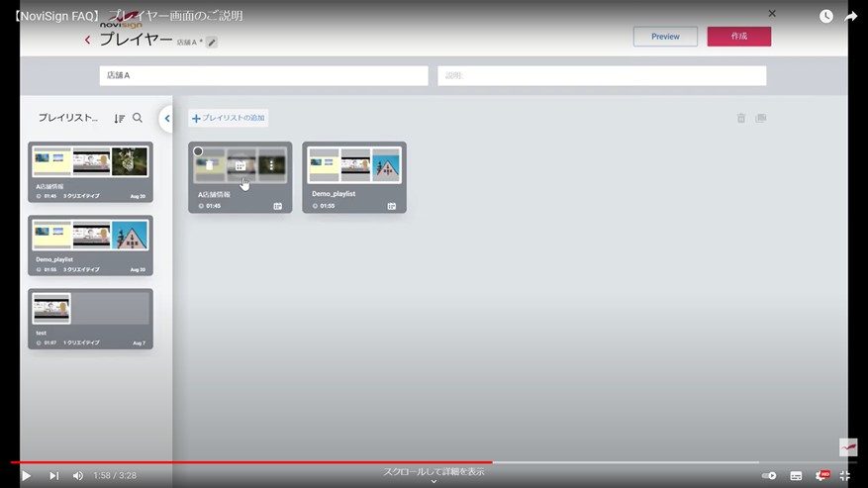Close the player page with the X

pyautogui.click(x=772, y=13)
